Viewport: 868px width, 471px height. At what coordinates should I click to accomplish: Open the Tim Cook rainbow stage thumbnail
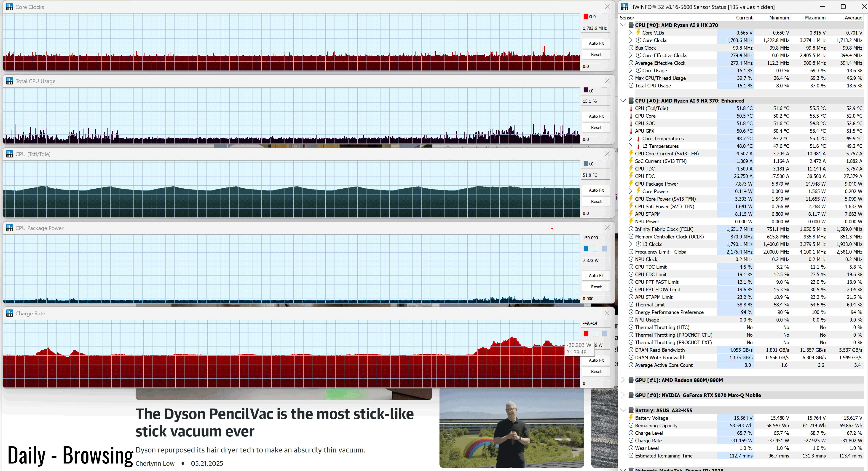point(512,428)
